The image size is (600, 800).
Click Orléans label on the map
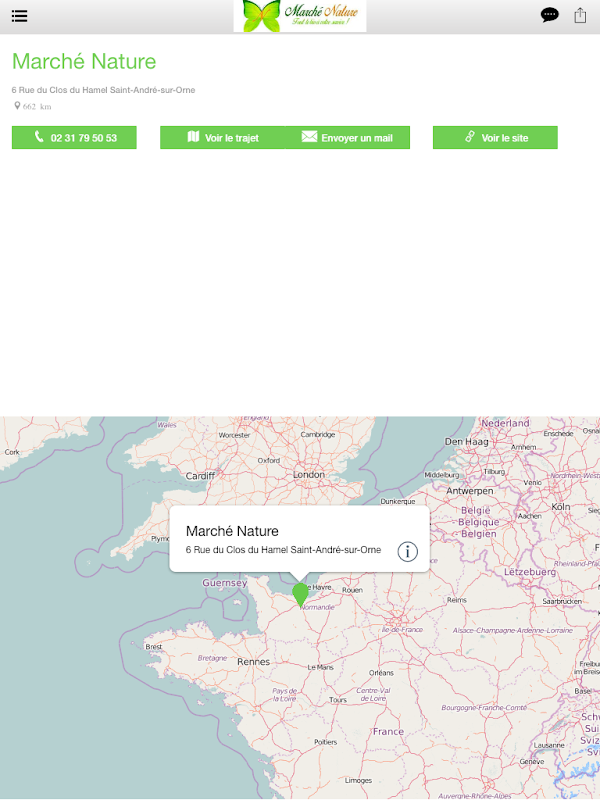pos(381,673)
